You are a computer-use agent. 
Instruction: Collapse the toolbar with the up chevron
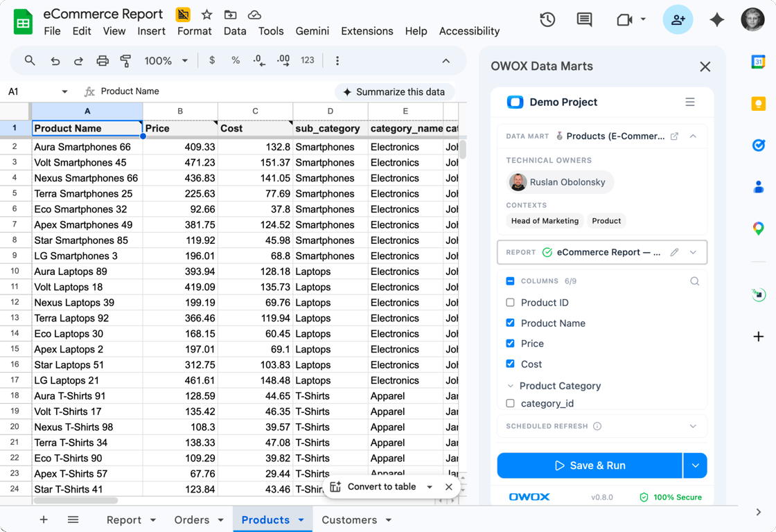[446, 61]
